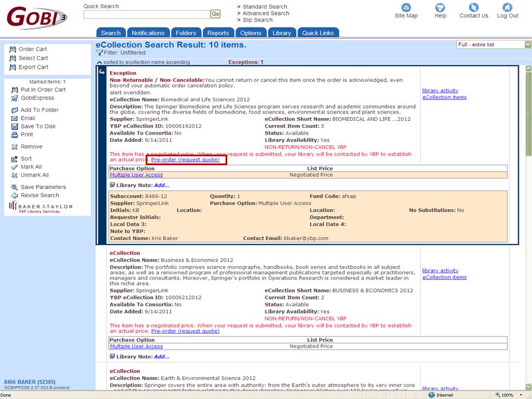Open the Search tab
Image resolution: width=532 pixels, height=399 pixels.
pyautogui.click(x=111, y=33)
